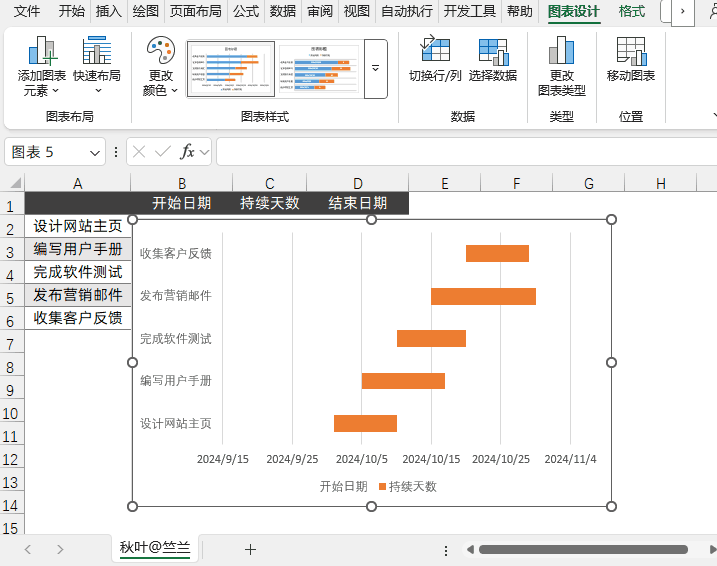The width and height of the screenshot is (717, 566).
Task: Click the Select All corner triangle
Action: [x=15, y=183]
